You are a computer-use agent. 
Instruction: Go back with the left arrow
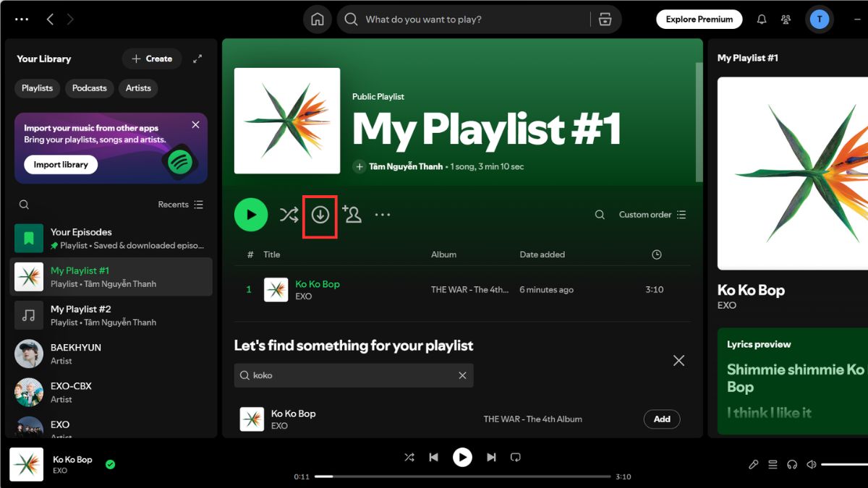pos(50,20)
